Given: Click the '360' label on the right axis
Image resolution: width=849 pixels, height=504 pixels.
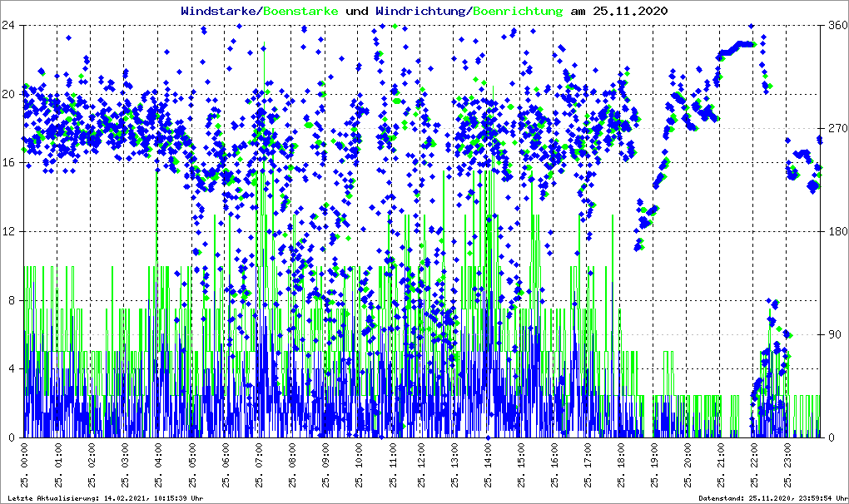Looking at the screenshot, I should click(833, 26).
